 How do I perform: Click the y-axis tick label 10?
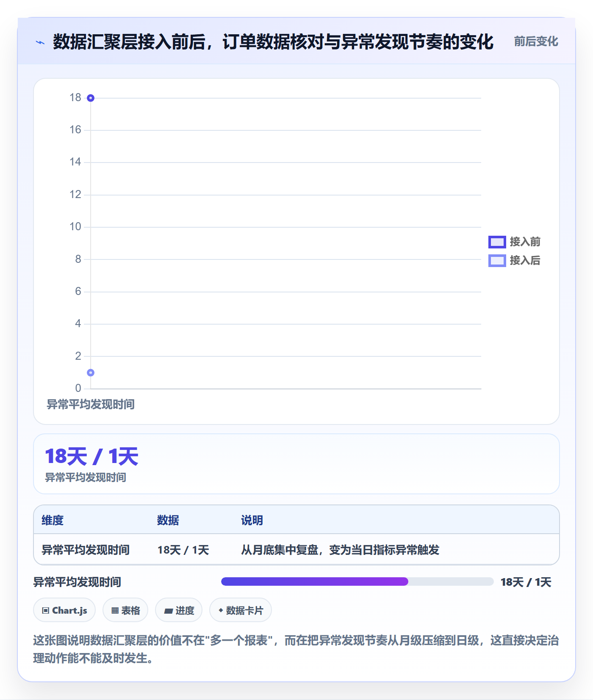click(x=75, y=227)
